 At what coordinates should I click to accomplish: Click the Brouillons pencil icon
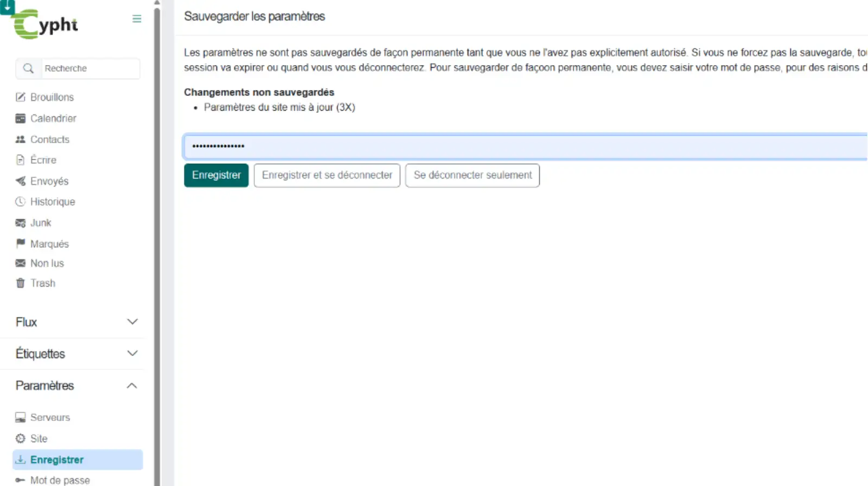21,97
